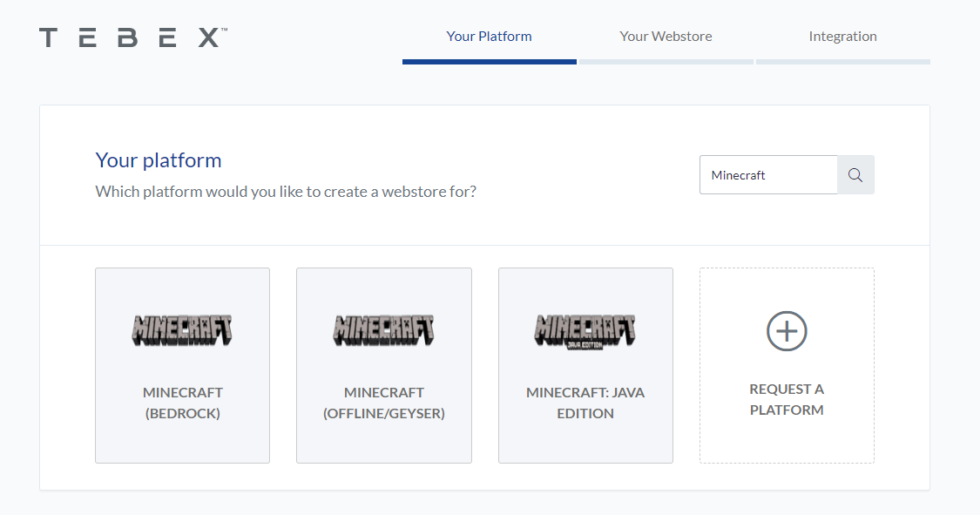The height and width of the screenshot is (515, 980).
Task: Go to the Integration step tab
Action: tap(842, 37)
